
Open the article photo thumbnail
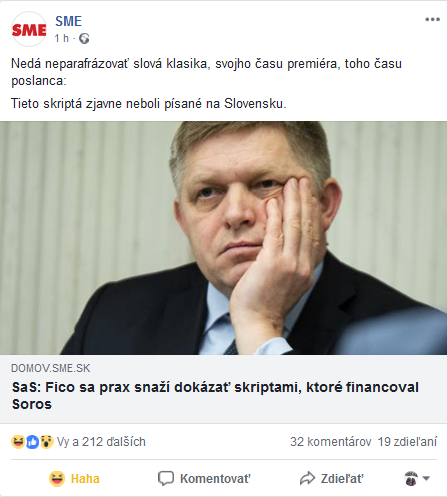223,238
